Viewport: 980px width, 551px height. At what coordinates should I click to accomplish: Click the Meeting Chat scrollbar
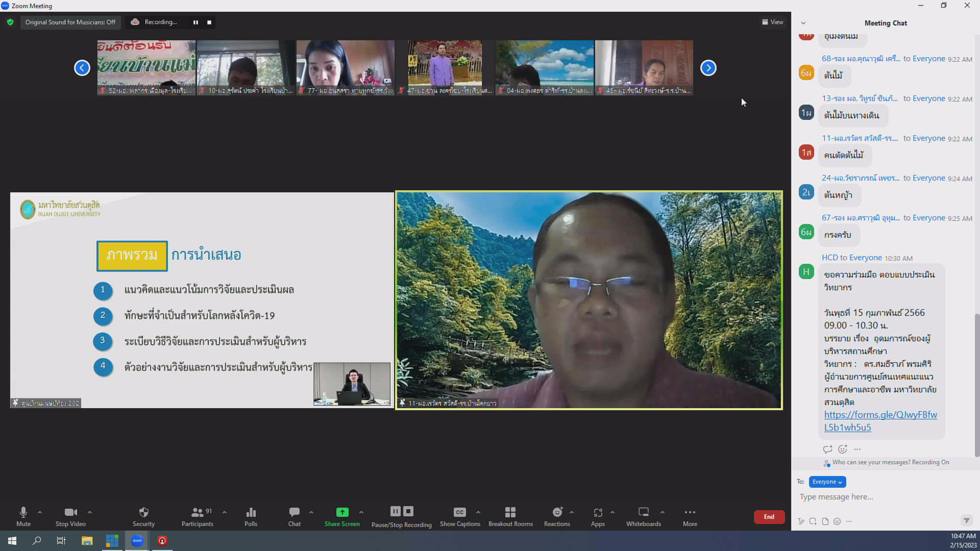pyautogui.click(x=977, y=385)
